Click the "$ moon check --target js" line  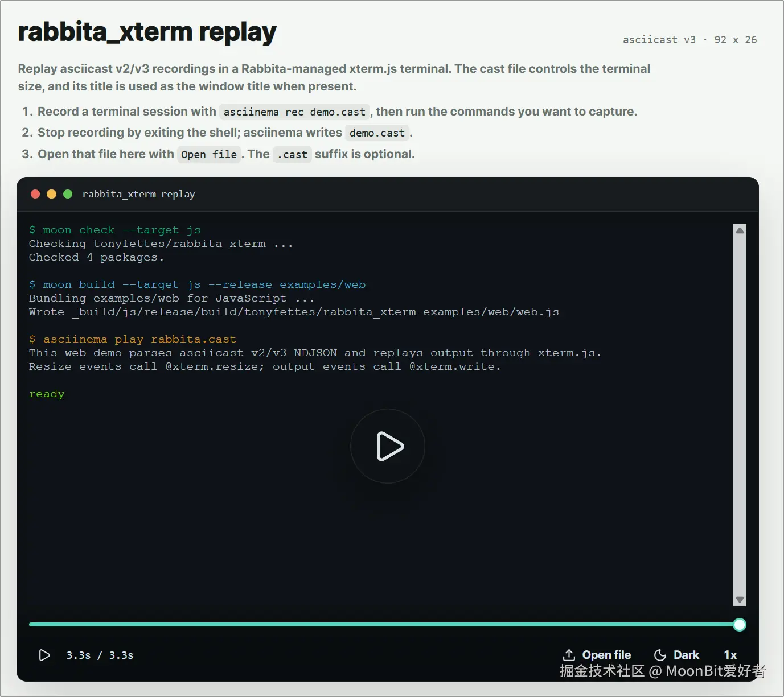tap(114, 230)
